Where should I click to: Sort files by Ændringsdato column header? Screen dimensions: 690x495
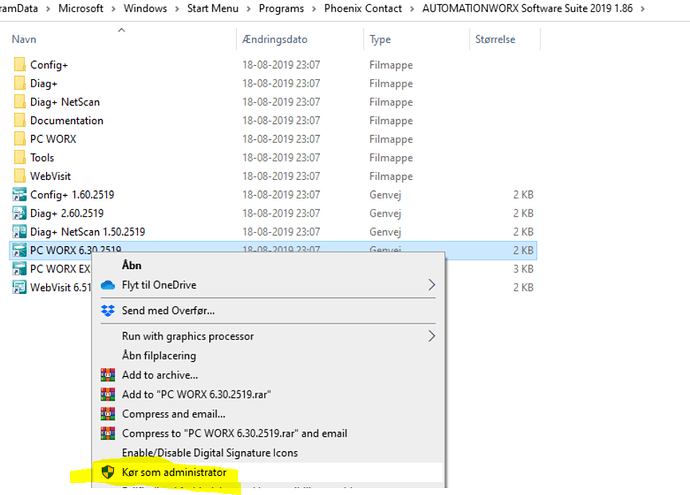275,39
